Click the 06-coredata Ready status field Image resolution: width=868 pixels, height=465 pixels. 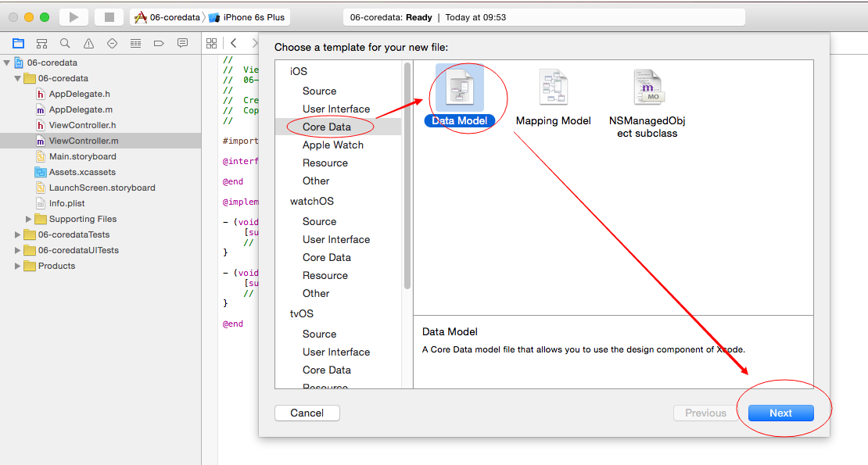coord(544,17)
